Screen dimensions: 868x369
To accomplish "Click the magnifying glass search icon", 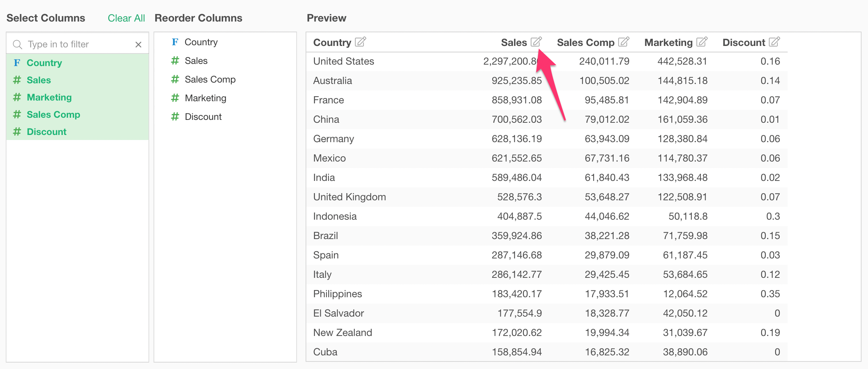I will [x=17, y=44].
